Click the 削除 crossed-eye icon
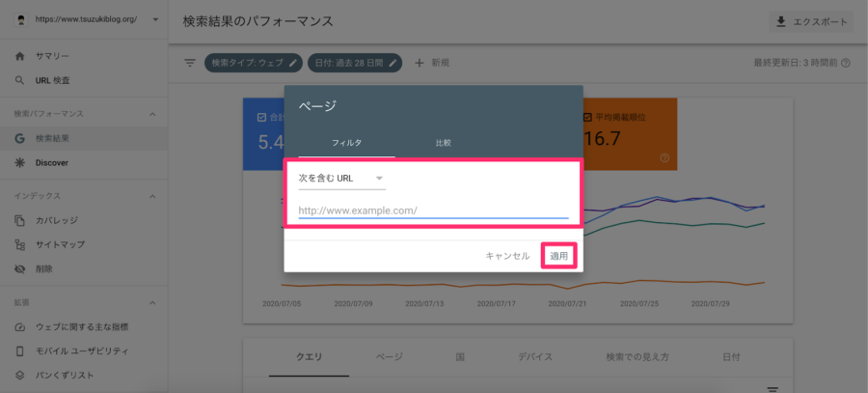Screen dimensions: 868x393 20,268
